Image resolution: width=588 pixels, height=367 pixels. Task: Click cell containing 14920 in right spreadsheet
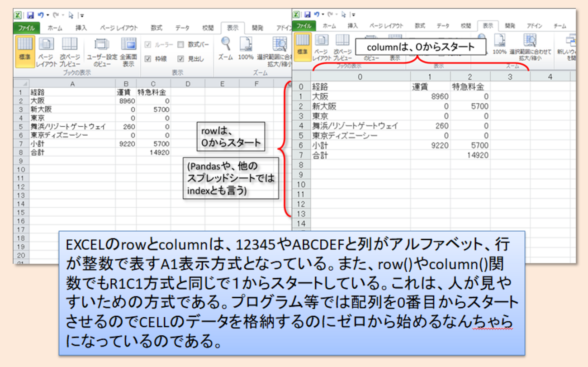(470, 155)
